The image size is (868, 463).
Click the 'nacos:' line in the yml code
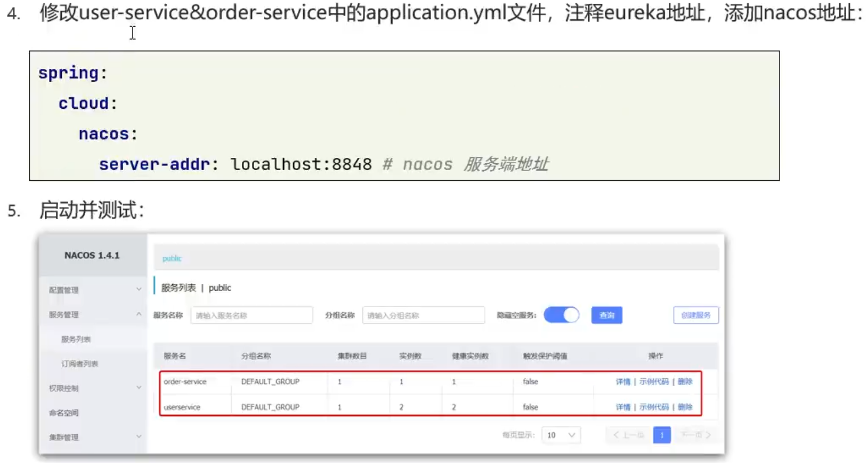108,133
